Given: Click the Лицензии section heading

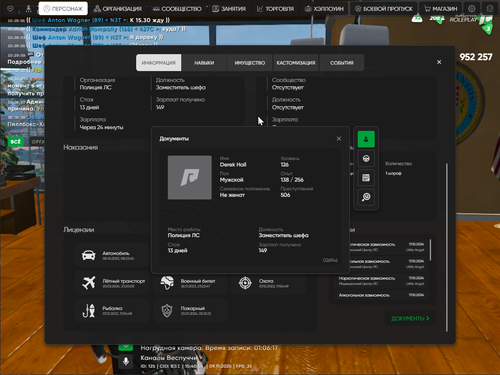Looking at the screenshot, I should point(79,230).
